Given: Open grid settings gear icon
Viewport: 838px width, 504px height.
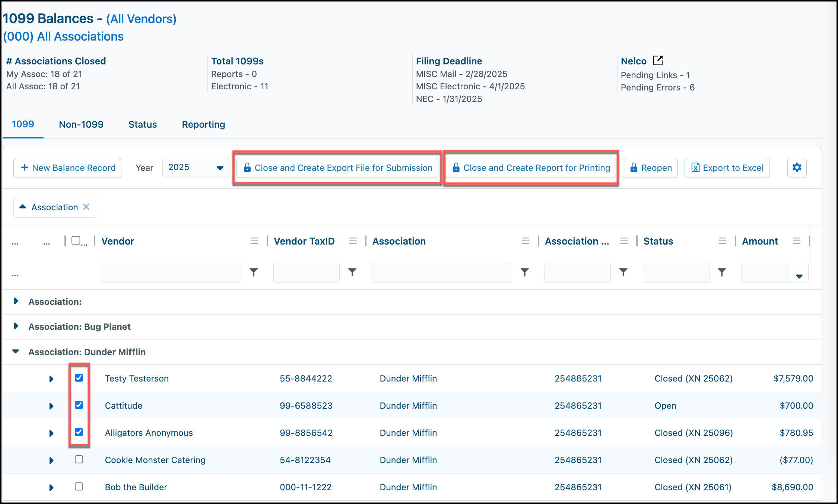Looking at the screenshot, I should 797,168.
